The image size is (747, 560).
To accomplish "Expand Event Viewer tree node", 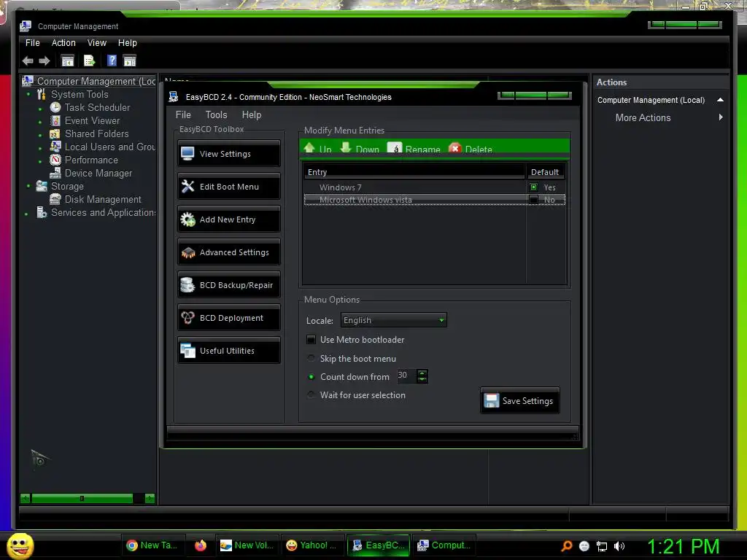I will point(40,122).
